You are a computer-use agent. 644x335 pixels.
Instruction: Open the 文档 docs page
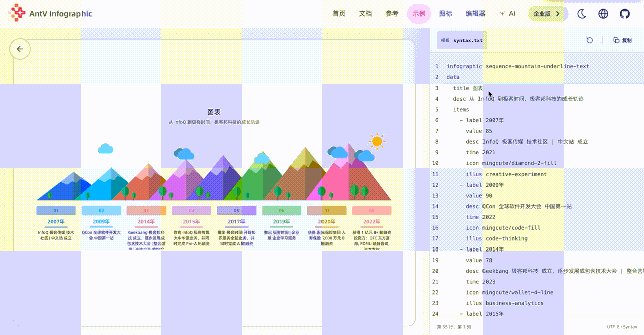pyautogui.click(x=365, y=14)
